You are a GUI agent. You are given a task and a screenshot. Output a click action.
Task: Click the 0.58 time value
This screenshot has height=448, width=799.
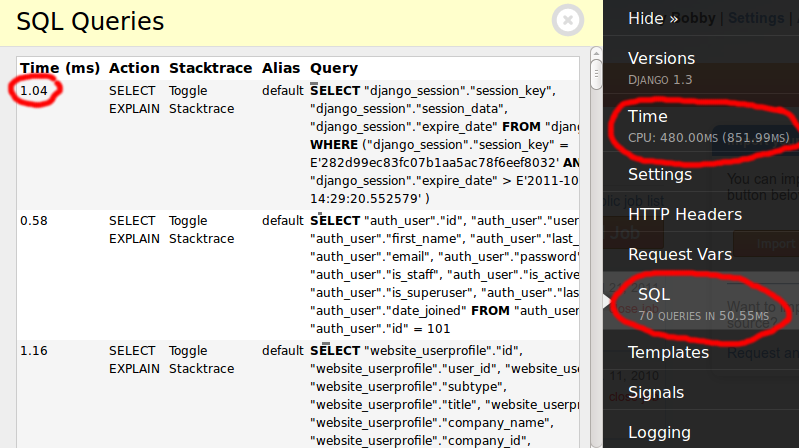pyautogui.click(x=34, y=221)
